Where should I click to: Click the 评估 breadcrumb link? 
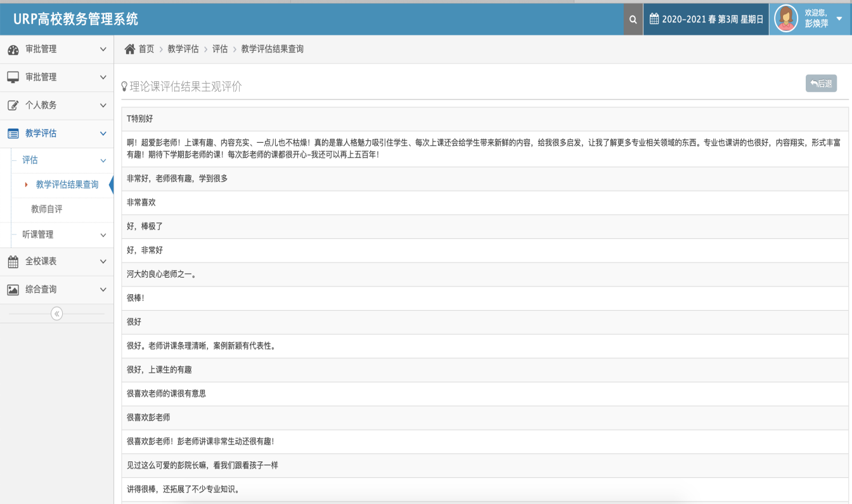click(x=220, y=49)
